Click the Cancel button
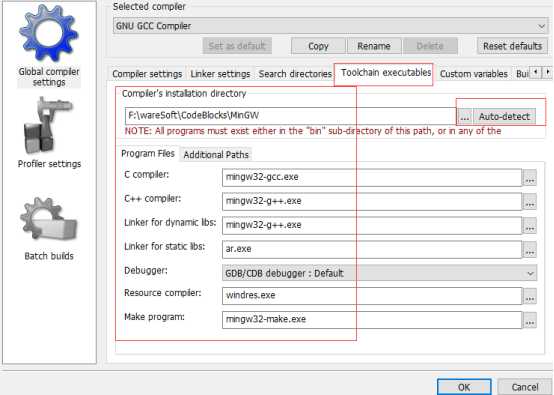The width and height of the screenshot is (554, 395). pyautogui.click(x=525, y=387)
